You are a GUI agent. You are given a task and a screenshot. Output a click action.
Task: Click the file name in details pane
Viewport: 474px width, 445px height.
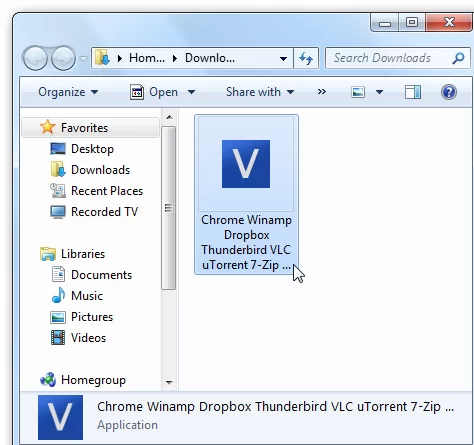point(275,407)
